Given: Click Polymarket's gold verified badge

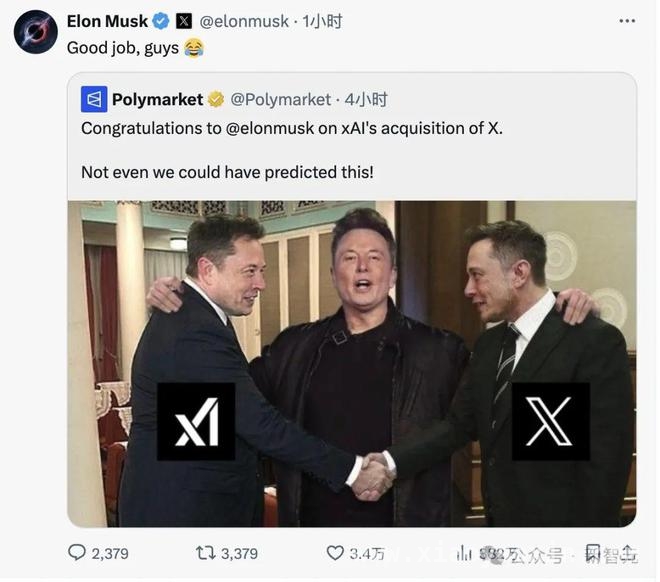Looking at the screenshot, I should 216,100.
